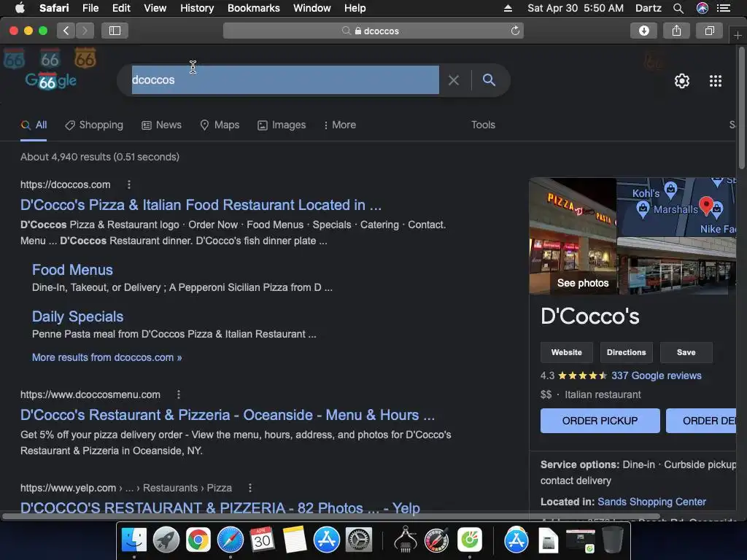Viewport: 747px width, 560px height.
Task: Open D'Cocco's Restaurant & Pizzeria Oceanside result
Action: [x=228, y=415]
